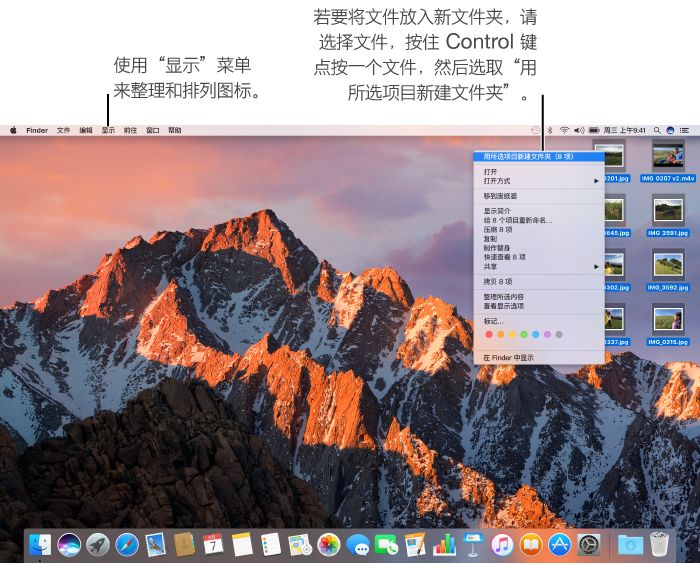Open the Trash in the Dock
This screenshot has width=700, height=564.
pos(660,545)
